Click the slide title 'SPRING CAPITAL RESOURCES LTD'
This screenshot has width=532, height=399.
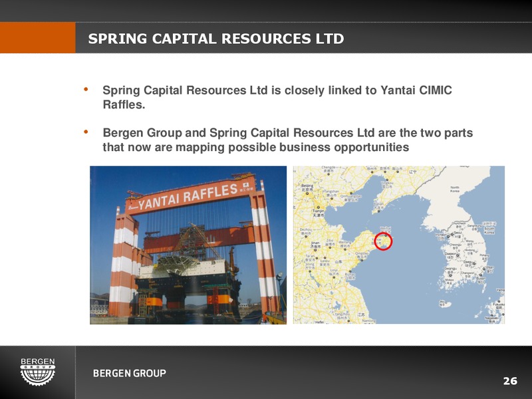click(215, 39)
